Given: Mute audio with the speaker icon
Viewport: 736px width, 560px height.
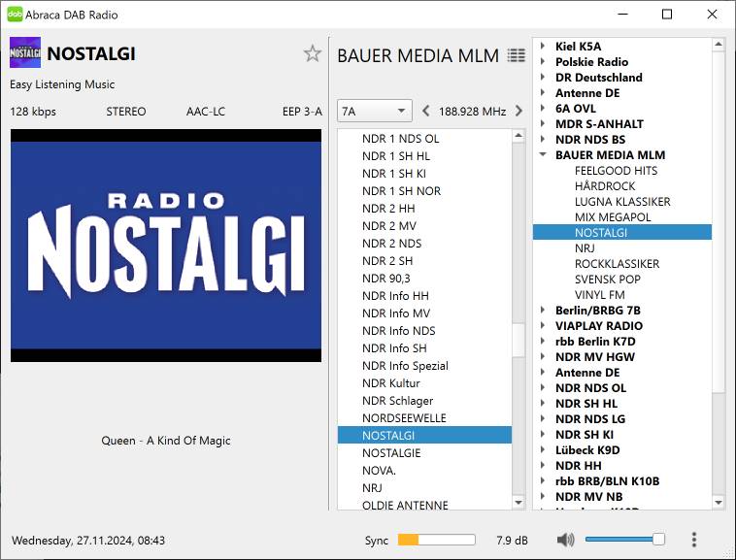Looking at the screenshot, I should (x=566, y=540).
